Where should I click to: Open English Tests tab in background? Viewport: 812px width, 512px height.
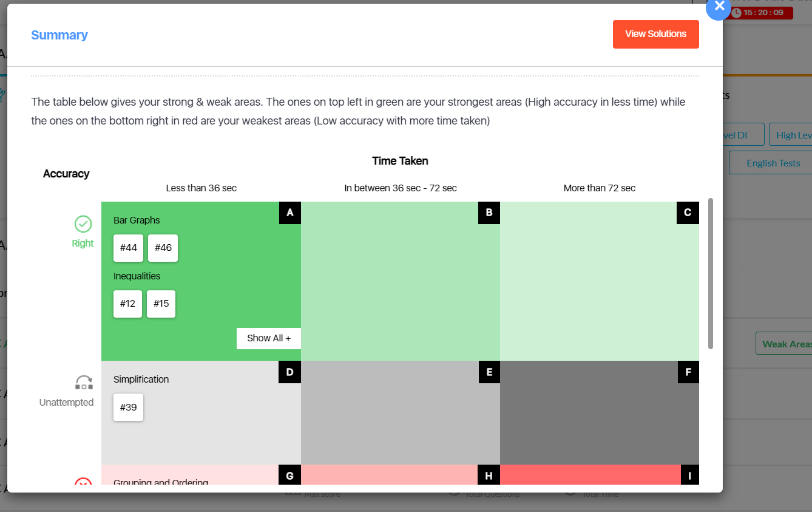pos(773,163)
